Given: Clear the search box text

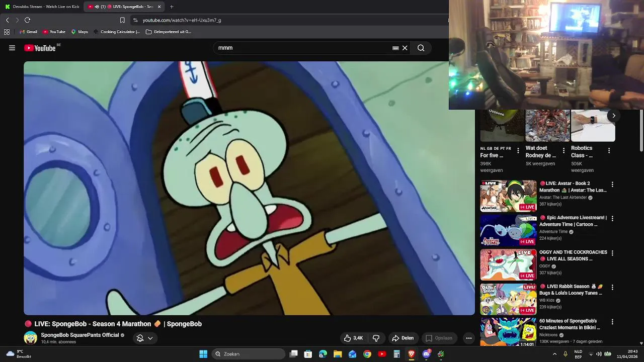Looking at the screenshot, I should 405,48.
